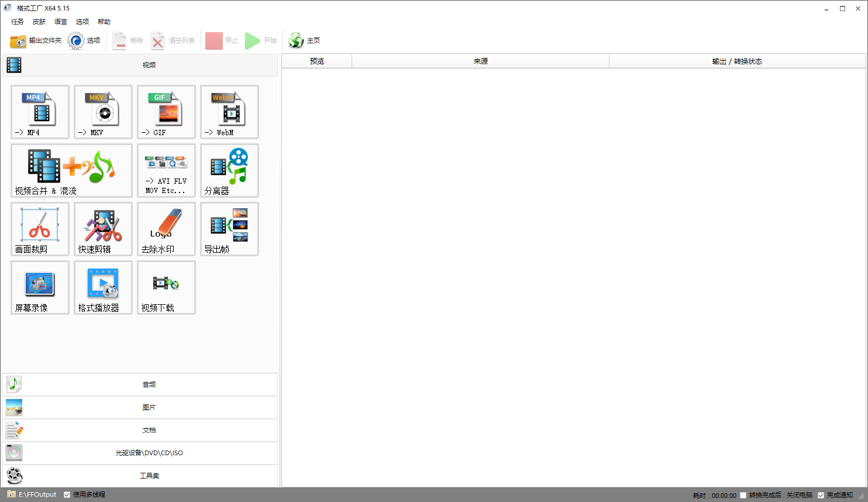Launch the 格式播放器 player

tap(103, 287)
